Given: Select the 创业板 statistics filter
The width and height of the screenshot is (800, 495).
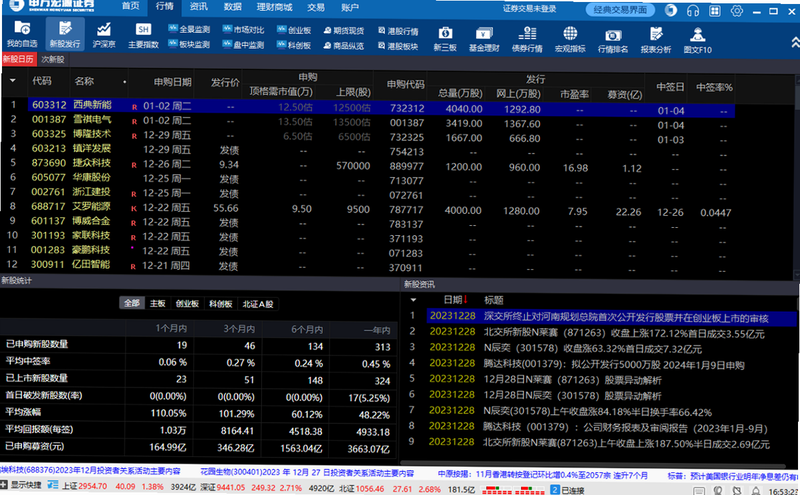Looking at the screenshot, I should pos(187,304).
